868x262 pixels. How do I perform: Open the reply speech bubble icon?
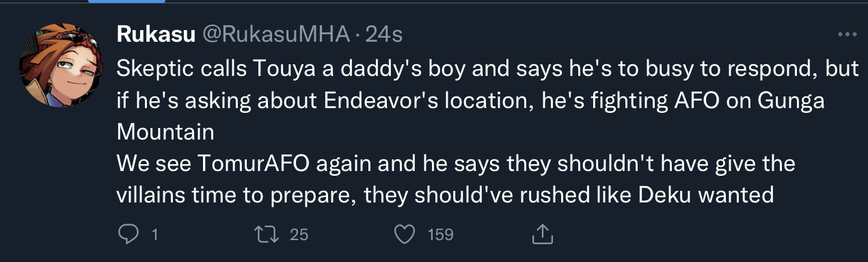click(x=128, y=235)
